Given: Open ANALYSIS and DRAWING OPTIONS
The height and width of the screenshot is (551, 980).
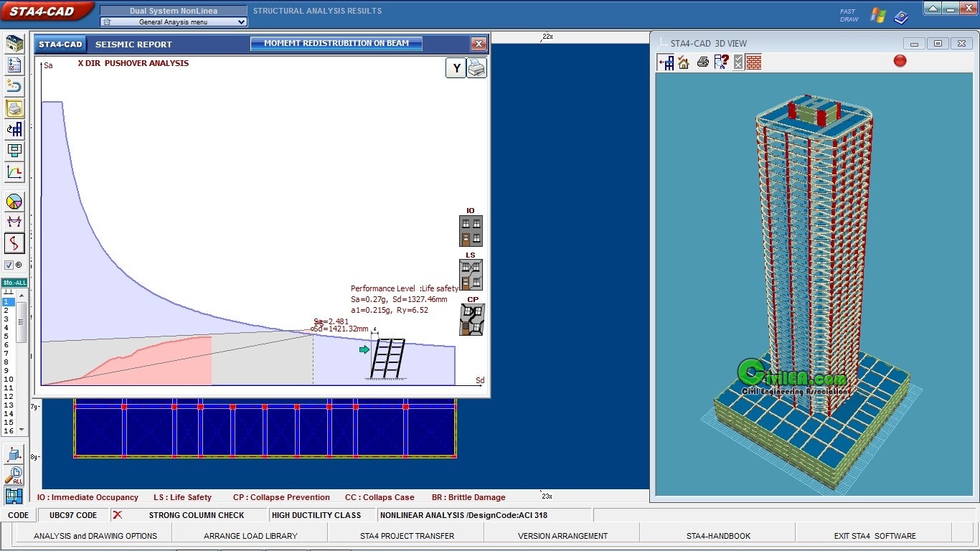Looking at the screenshot, I should pyautogui.click(x=95, y=536).
